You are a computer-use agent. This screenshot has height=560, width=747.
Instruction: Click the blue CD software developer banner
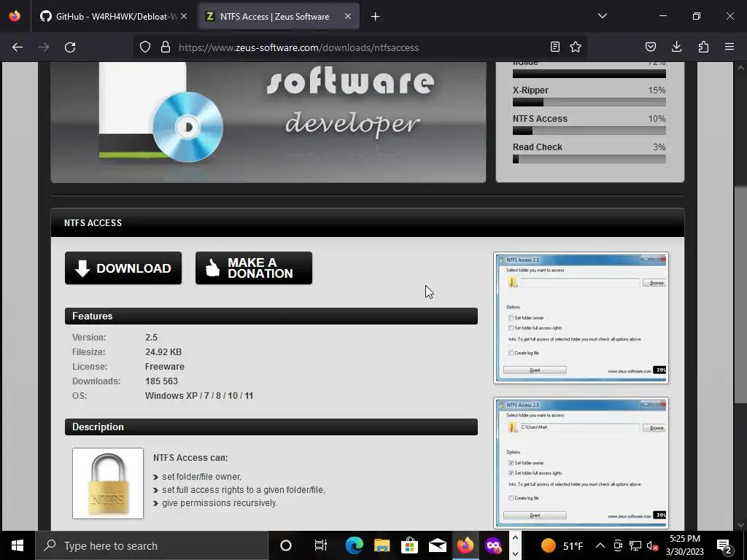(268, 122)
